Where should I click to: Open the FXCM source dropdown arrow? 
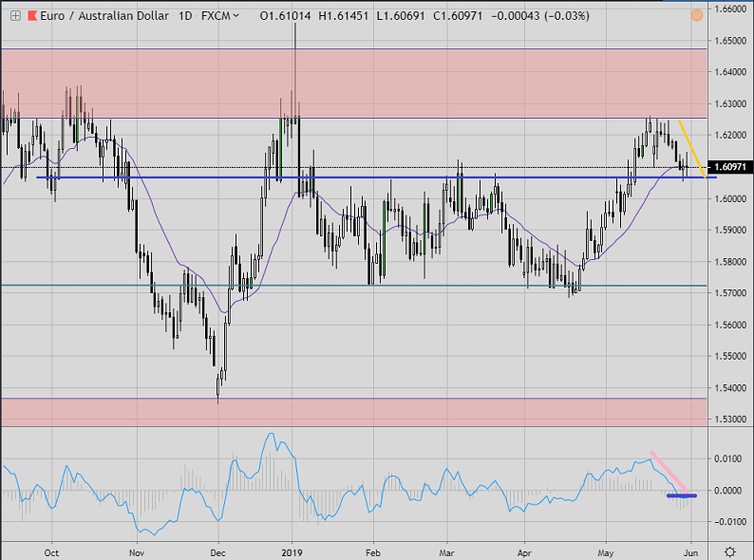(x=236, y=16)
